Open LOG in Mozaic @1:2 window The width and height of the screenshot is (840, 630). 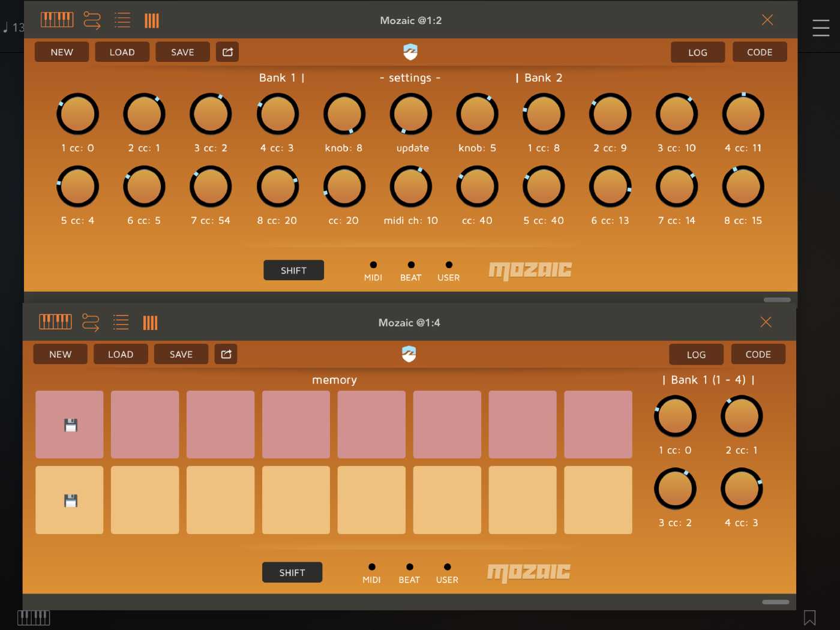(x=698, y=52)
